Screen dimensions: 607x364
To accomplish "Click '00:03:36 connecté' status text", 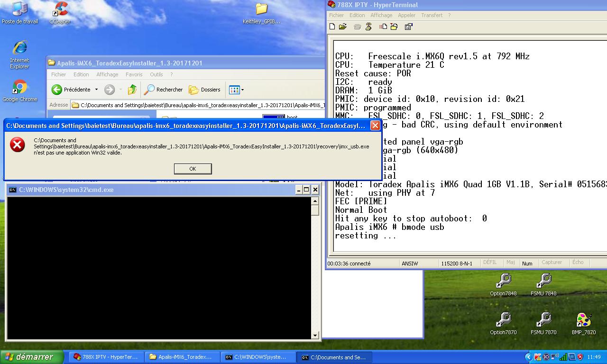I will point(349,264).
